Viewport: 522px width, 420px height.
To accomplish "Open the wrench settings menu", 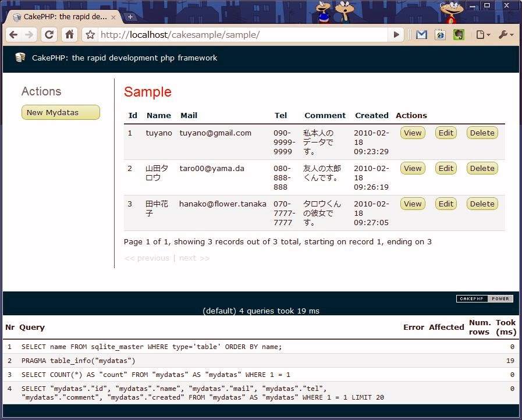I will point(506,35).
